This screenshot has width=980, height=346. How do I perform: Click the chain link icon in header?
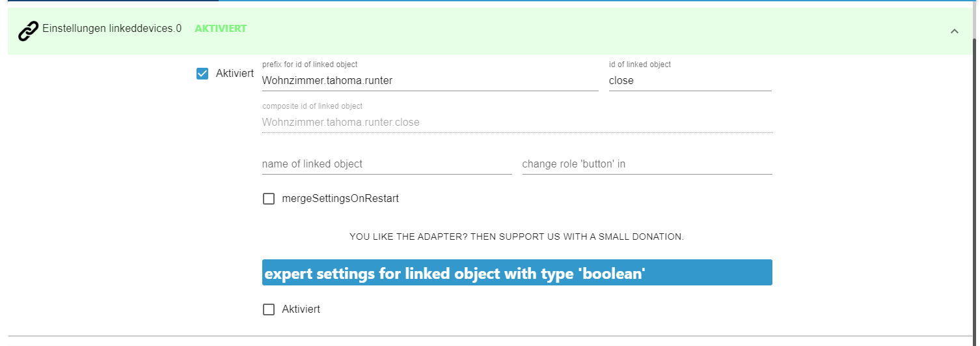pyautogui.click(x=29, y=31)
